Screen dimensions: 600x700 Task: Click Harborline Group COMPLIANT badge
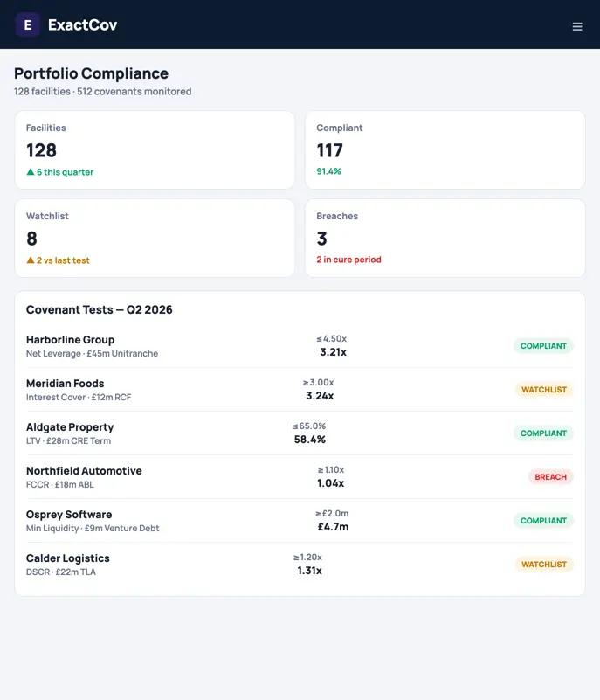[543, 346]
